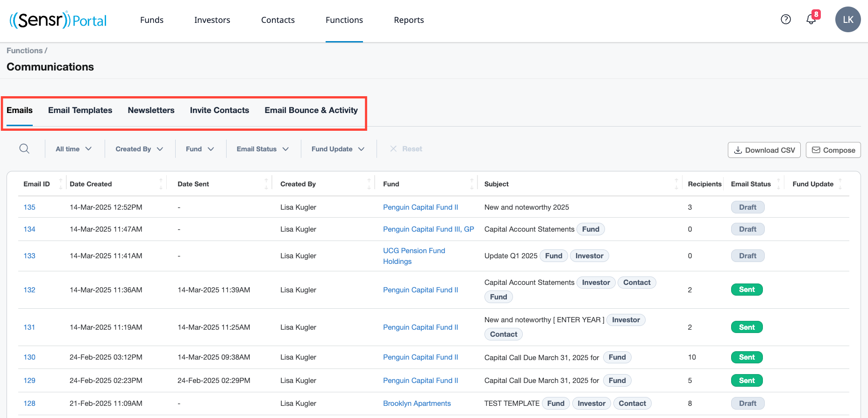Sort by Email Status column arrows

[x=778, y=184]
